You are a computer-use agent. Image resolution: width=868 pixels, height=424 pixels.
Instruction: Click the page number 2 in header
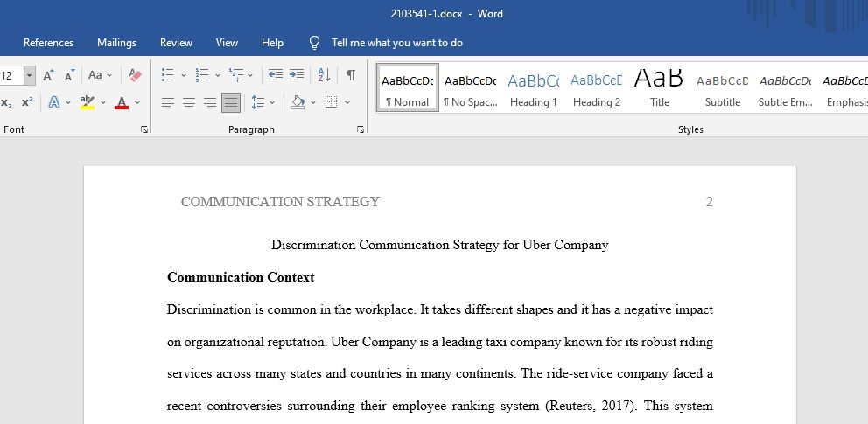pos(709,202)
